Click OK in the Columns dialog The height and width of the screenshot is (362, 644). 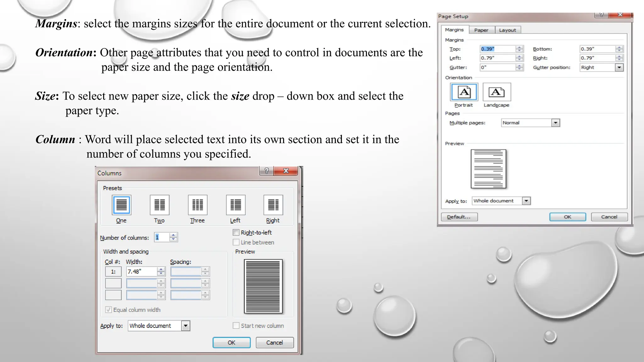[x=231, y=343]
